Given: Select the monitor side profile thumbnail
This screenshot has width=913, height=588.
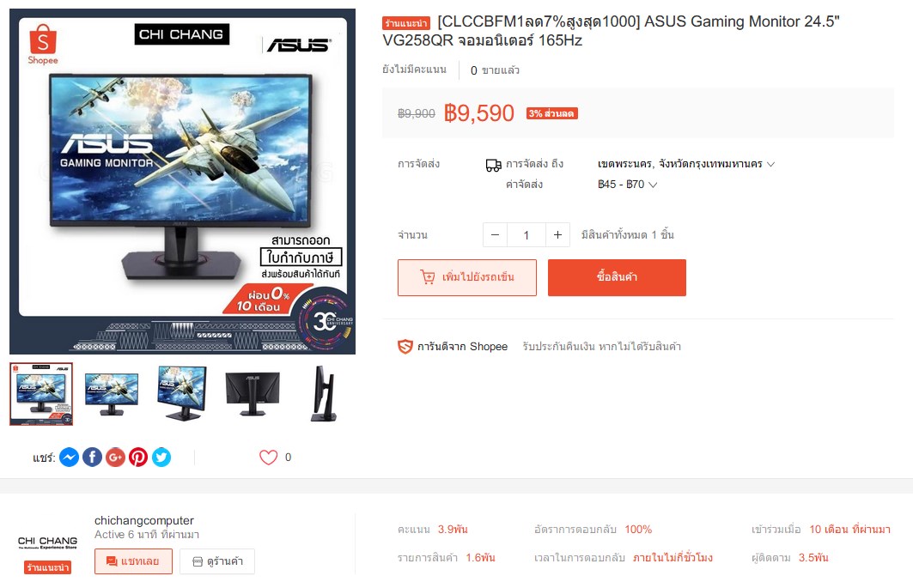Looking at the screenshot, I should point(324,393).
